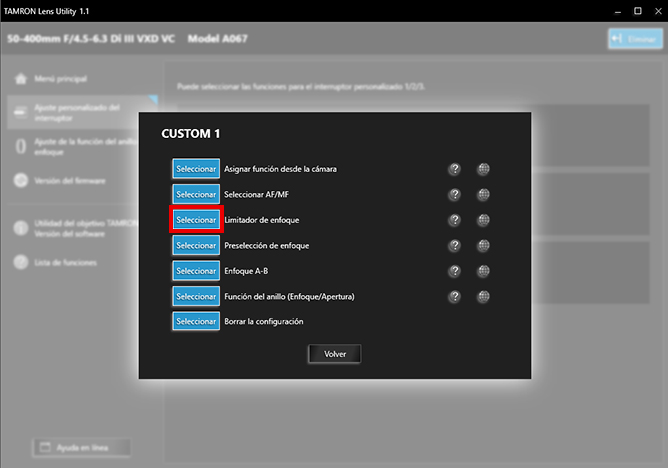
Task: Click the Model A067 text in header
Action: (217, 39)
